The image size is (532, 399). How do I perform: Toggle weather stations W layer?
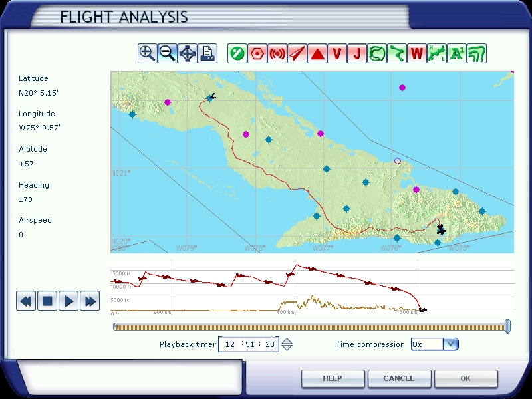tap(417, 53)
